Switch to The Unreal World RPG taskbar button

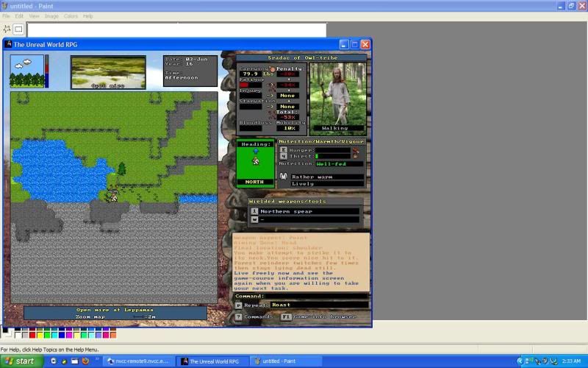click(x=212, y=361)
